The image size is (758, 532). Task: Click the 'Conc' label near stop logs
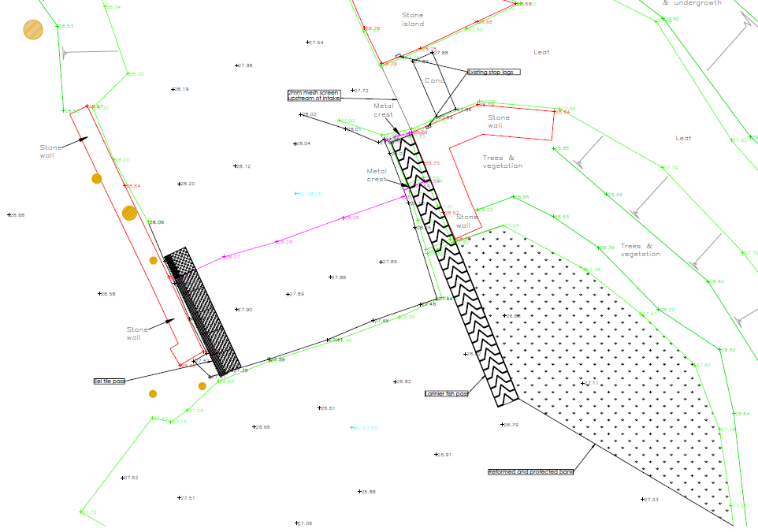tap(434, 80)
